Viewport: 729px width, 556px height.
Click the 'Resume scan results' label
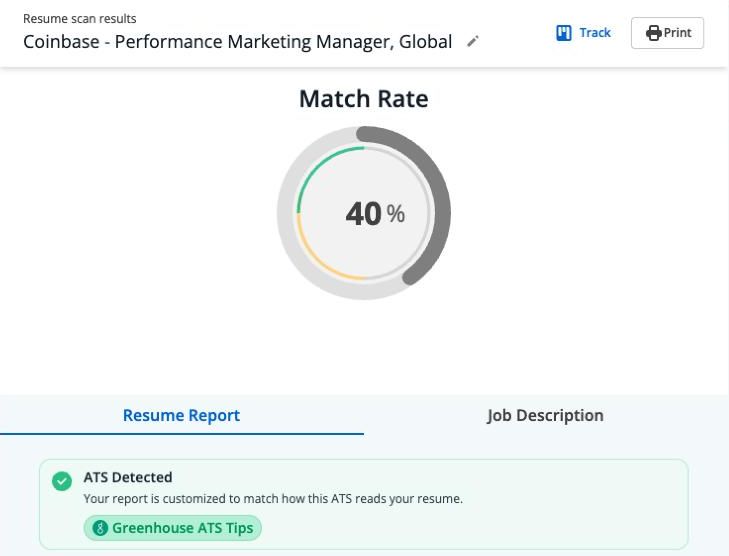(x=80, y=19)
